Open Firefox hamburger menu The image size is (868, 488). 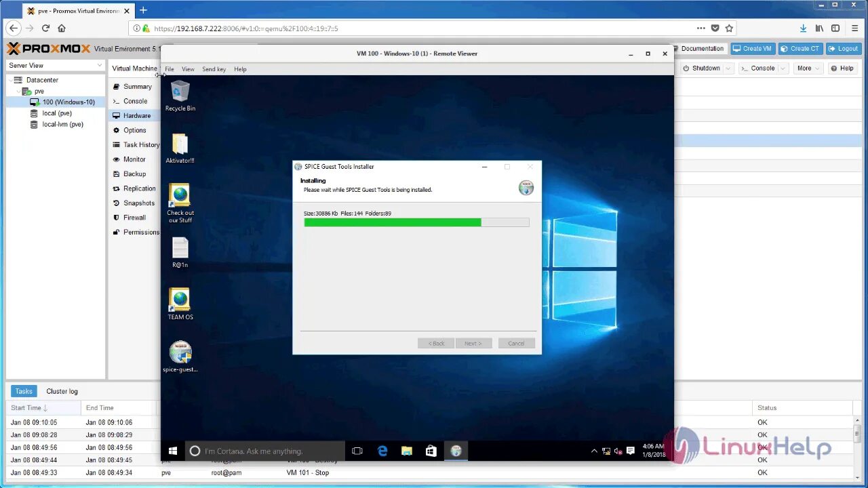tap(855, 28)
